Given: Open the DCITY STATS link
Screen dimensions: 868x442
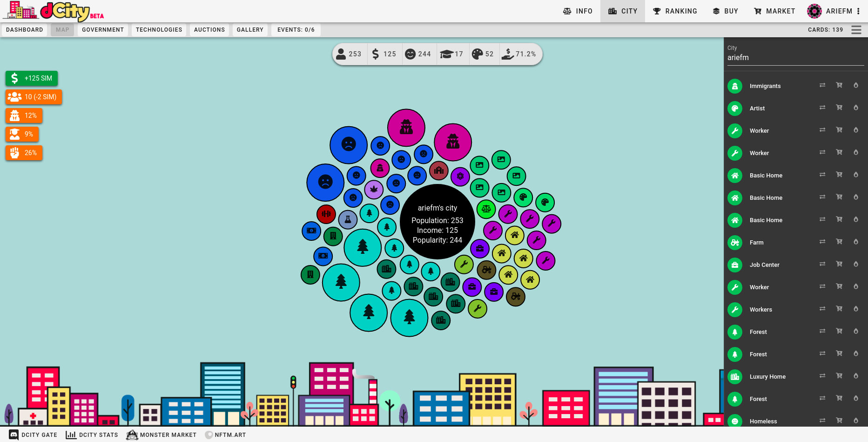Looking at the screenshot, I should (92, 435).
